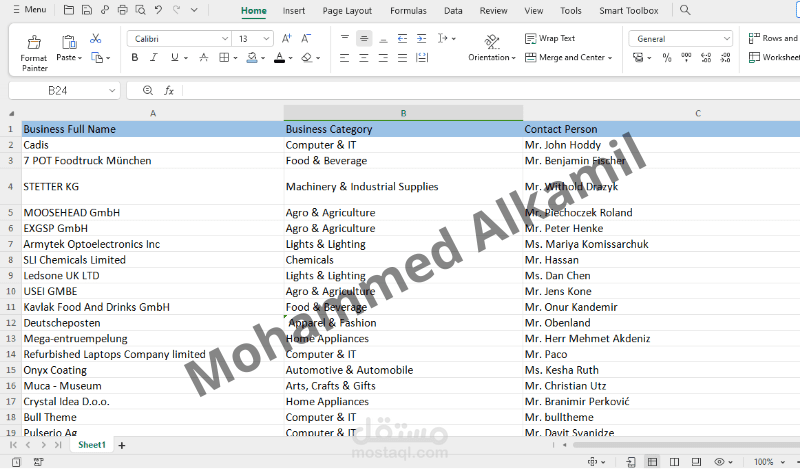Click the increase decimal places icon
This screenshot has height=470, width=800.
(706, 58)
